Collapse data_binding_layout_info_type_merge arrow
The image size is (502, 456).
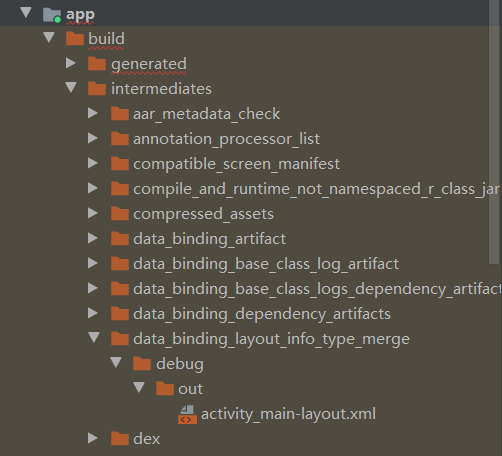click(x=94, y=337)
